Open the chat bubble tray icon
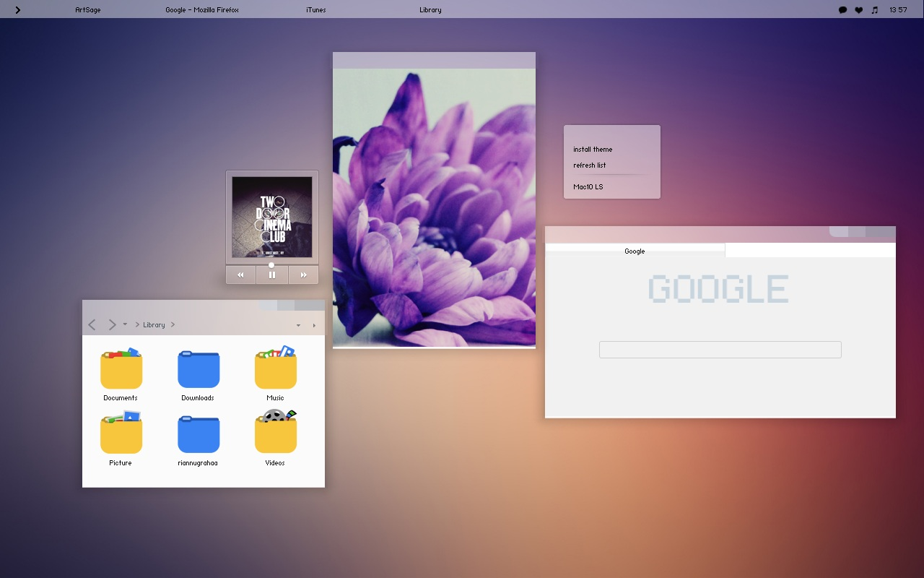Screen dimensions: 924x578 click(842, 10)
